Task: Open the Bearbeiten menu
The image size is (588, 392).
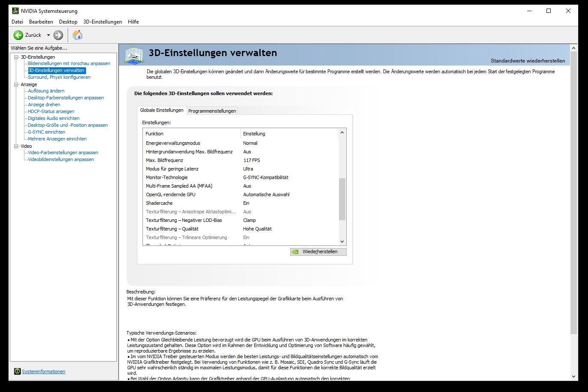Action: tap(41, 22)
